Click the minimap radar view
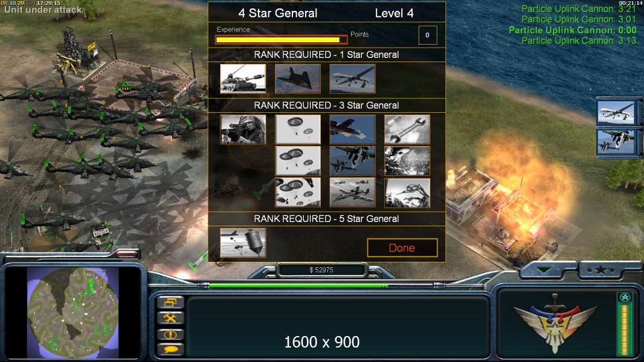Image resolution: width=644 pixels, height=362 pixels. click(72, 313)
